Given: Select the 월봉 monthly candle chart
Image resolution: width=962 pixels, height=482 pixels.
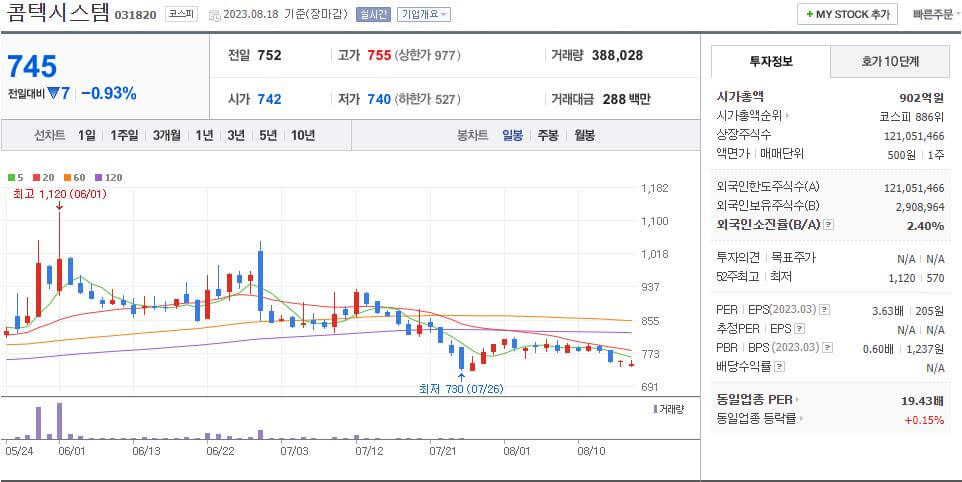Looking at the screenshot, I should tap(584, 136).
